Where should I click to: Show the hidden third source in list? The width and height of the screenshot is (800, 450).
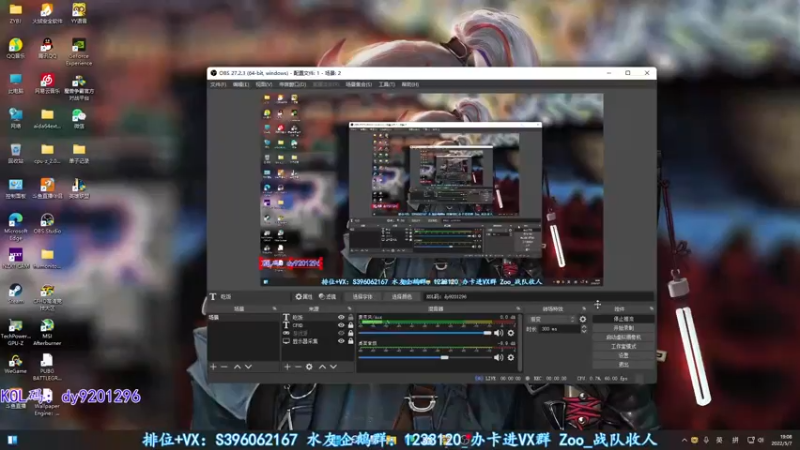coord(341,333)
